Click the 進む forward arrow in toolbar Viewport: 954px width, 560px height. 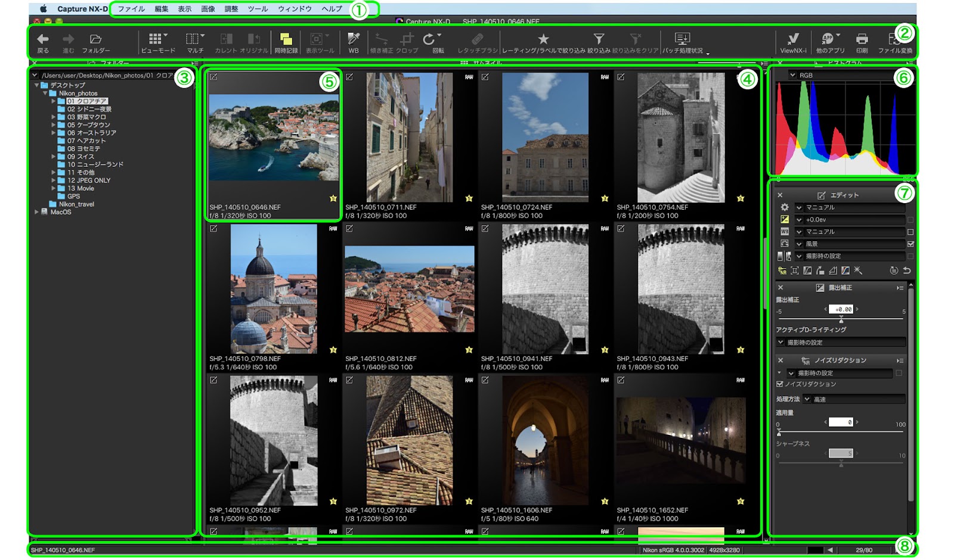click(69, 39)
